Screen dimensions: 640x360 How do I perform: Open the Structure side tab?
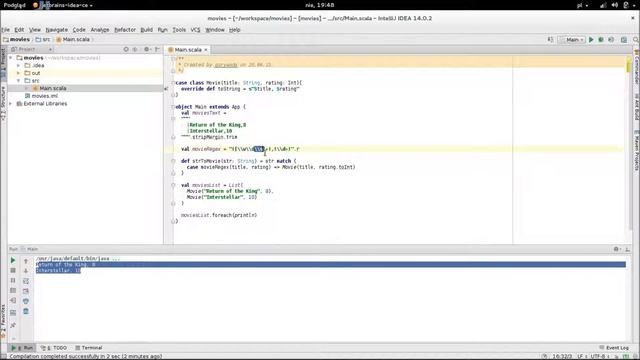point(3,103)
